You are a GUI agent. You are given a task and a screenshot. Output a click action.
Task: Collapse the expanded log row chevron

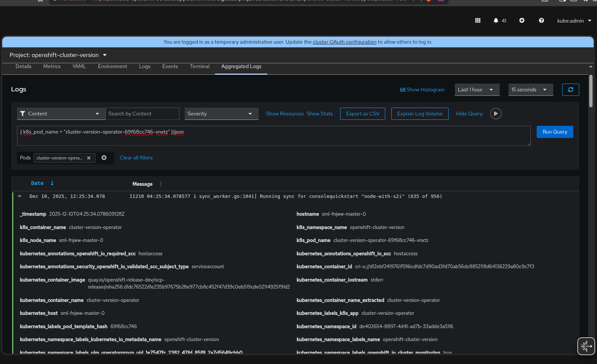pyautogui.click(x=20, y=196)
